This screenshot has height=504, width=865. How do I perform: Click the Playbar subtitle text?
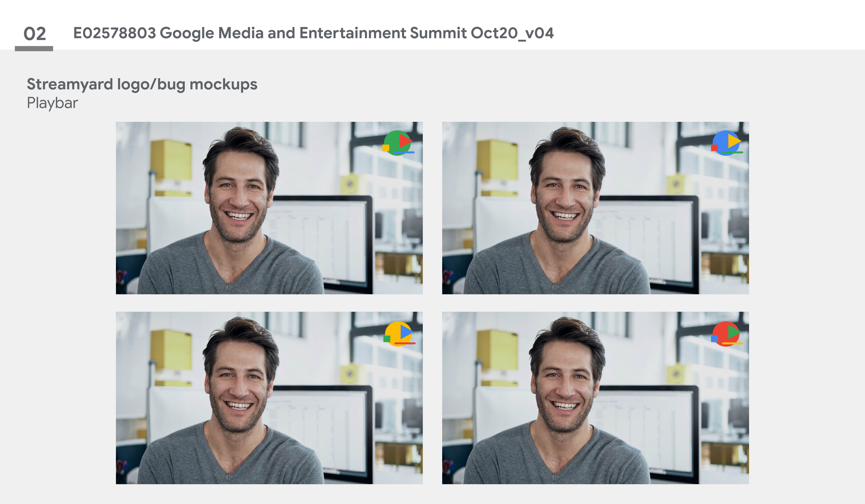[52, 103]
